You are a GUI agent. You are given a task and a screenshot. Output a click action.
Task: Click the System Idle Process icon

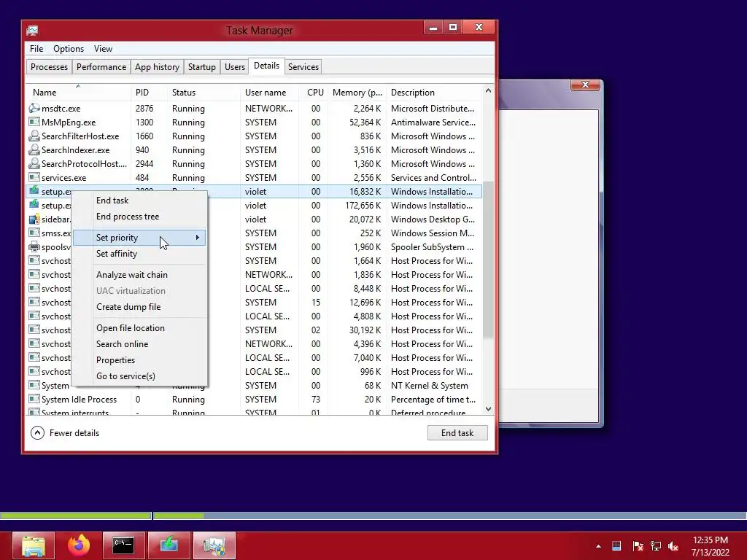(x=34, y=399)
